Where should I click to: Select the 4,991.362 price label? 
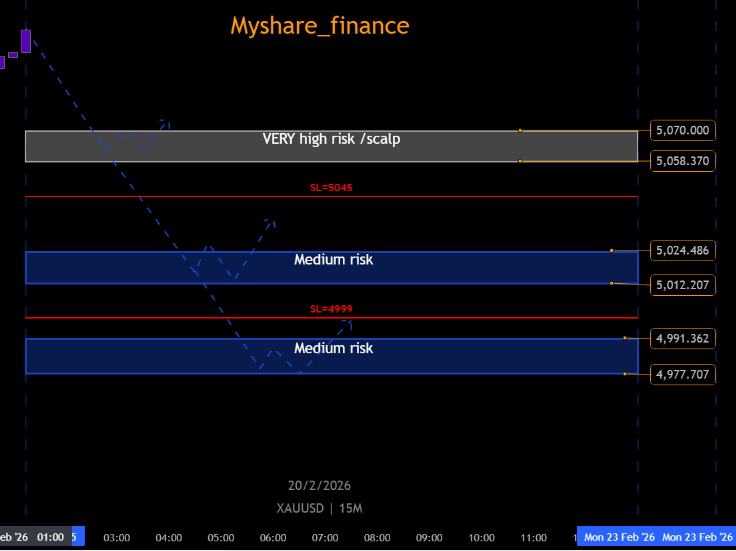pos(682,338)
